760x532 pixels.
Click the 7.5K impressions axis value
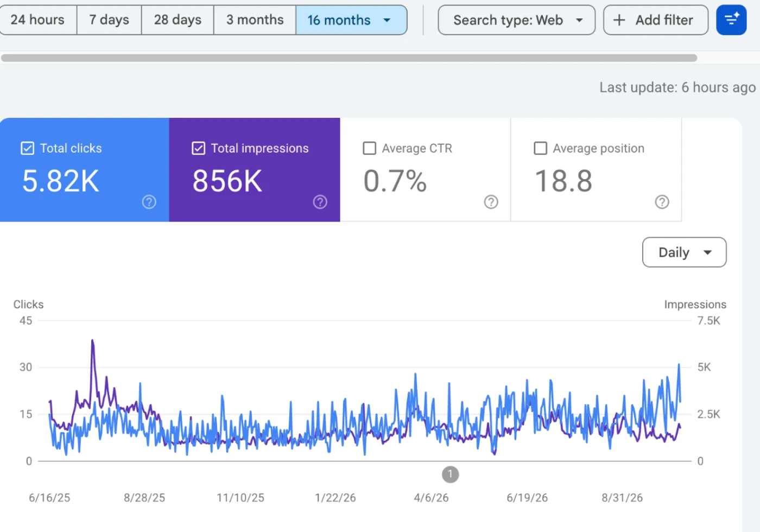tap(708, 321)
